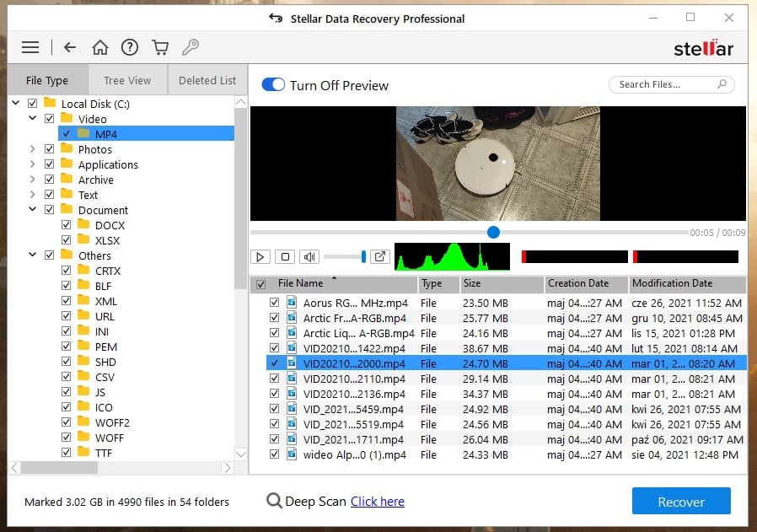Select the MP4 folder icon

(x=83, y=133)
